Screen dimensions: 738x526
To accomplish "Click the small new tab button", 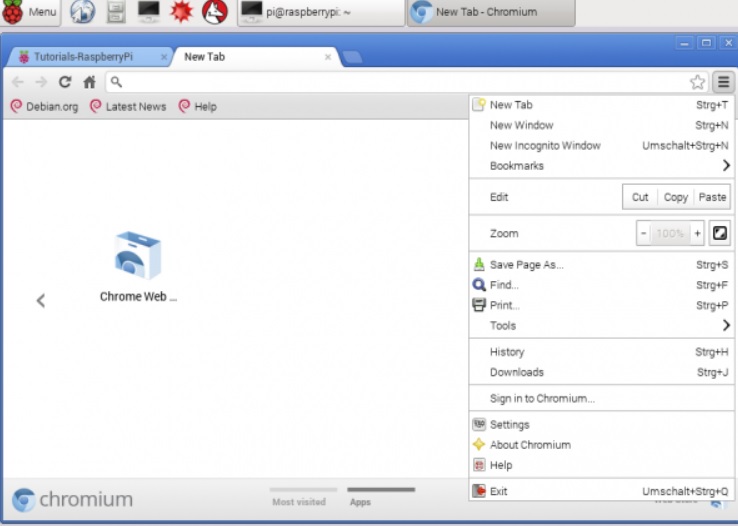I will [x=353, y=57].
